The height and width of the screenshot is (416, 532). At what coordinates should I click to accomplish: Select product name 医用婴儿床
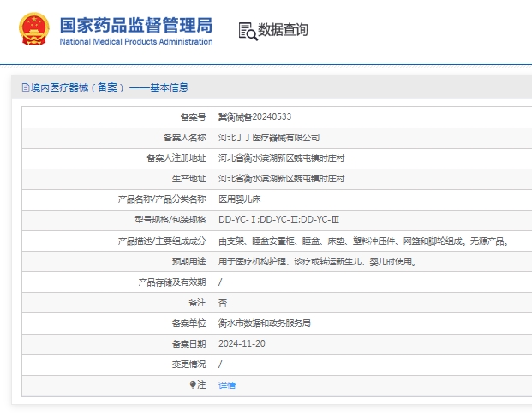coord(239,199)
